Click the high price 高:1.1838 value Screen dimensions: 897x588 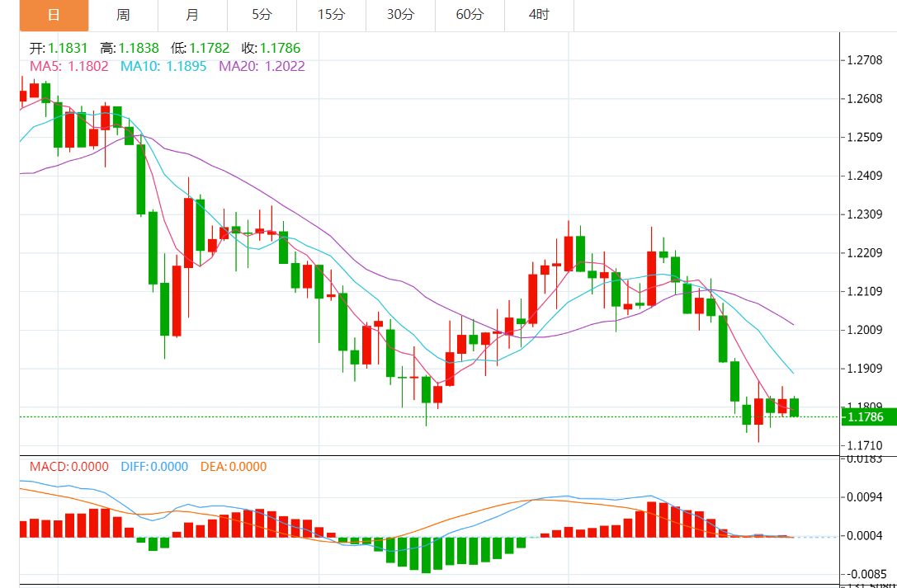pos(130,49)
